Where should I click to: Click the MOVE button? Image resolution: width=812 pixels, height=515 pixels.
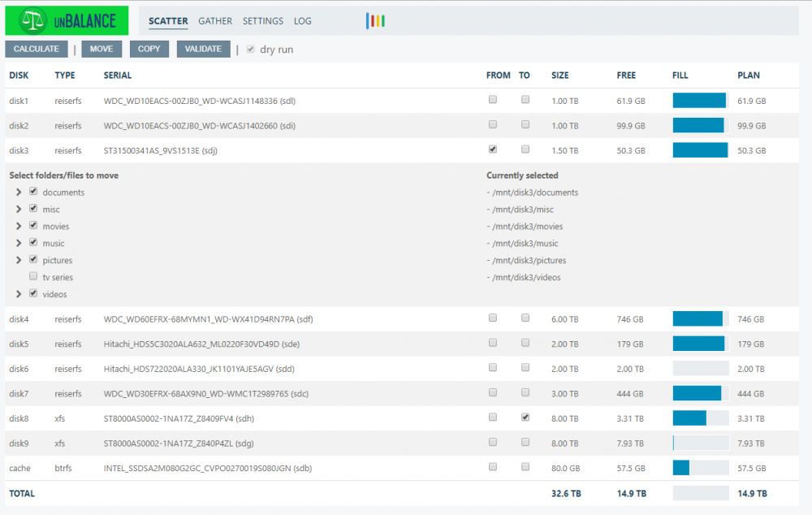pos(101,49)
